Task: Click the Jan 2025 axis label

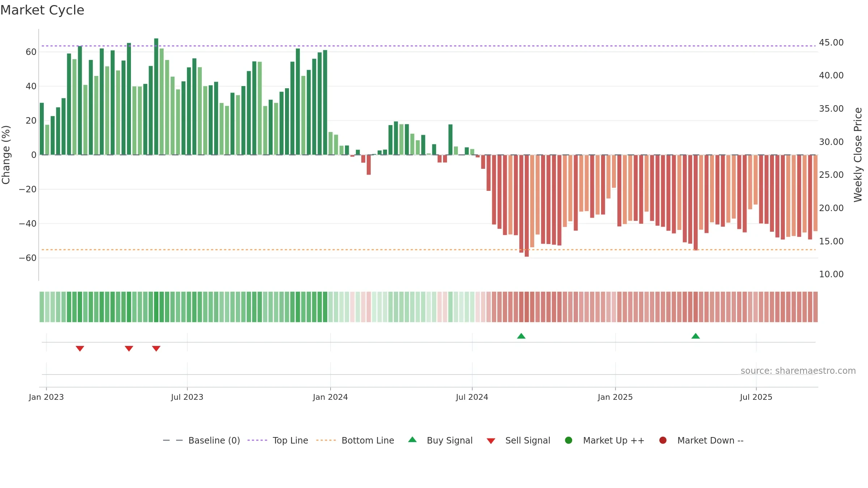Action: pos(615,397)
